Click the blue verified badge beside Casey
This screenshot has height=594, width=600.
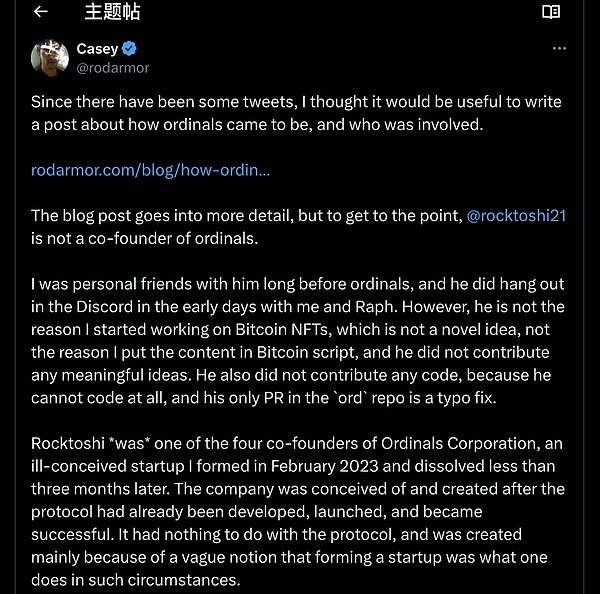[x=129, y=49]
